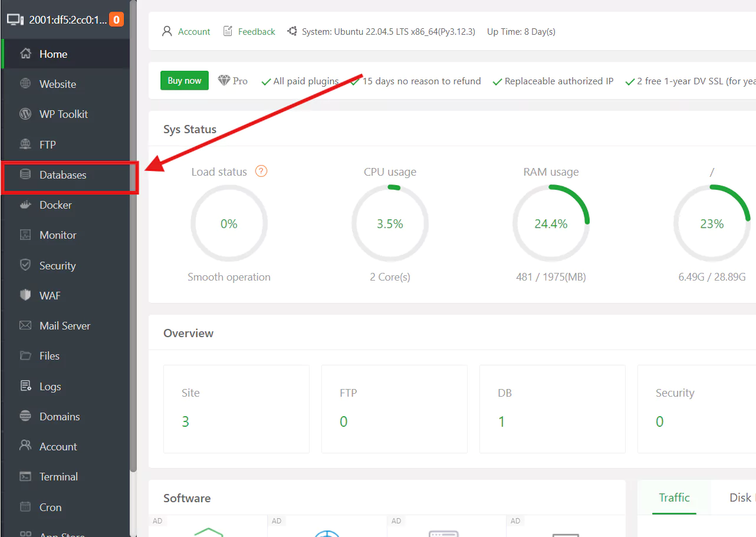
Task: Click the sidebar vertical scrollbar
Action: [133, 236]
